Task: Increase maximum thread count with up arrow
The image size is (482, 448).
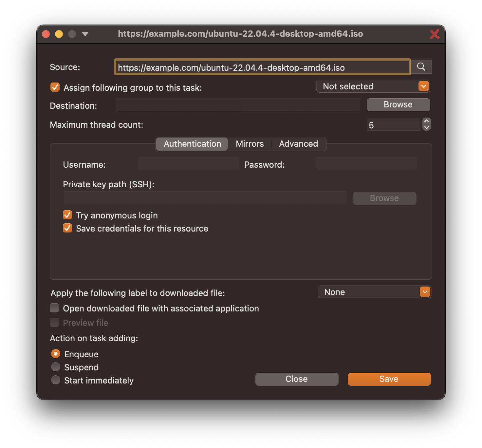Action: click(427, 121)
